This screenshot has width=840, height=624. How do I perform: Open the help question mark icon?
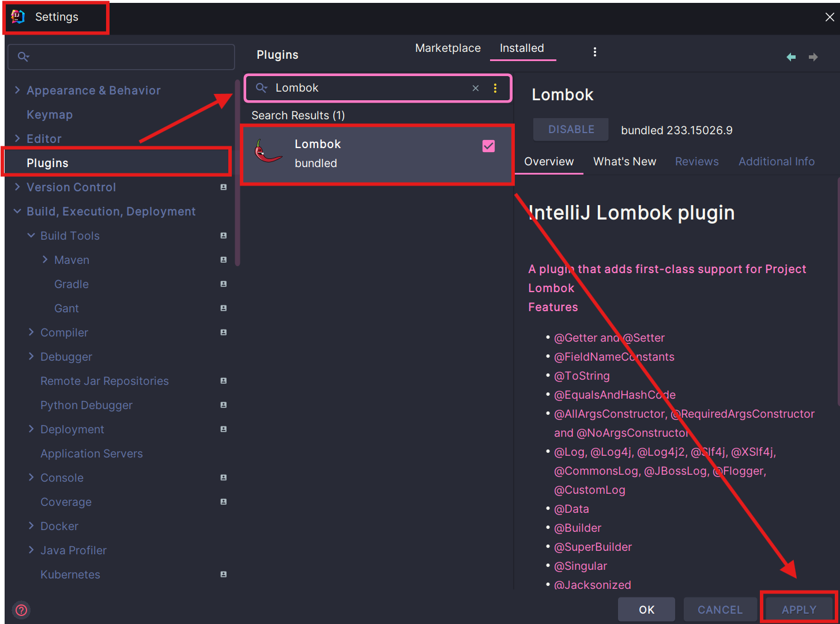[21, 610]
